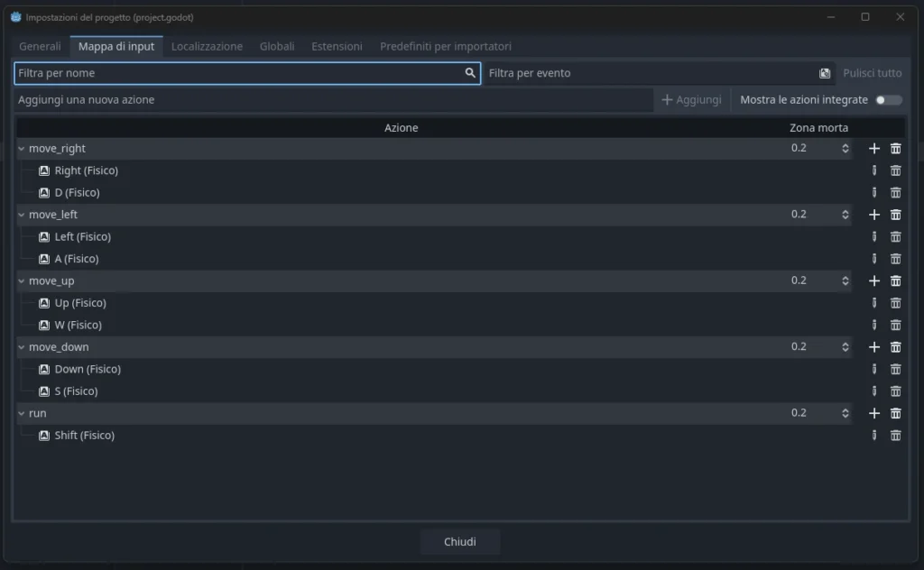The width and height of the screenshot is (924, 570).
Task: Edit the W (Fisico) event
Action: [873, 325]
